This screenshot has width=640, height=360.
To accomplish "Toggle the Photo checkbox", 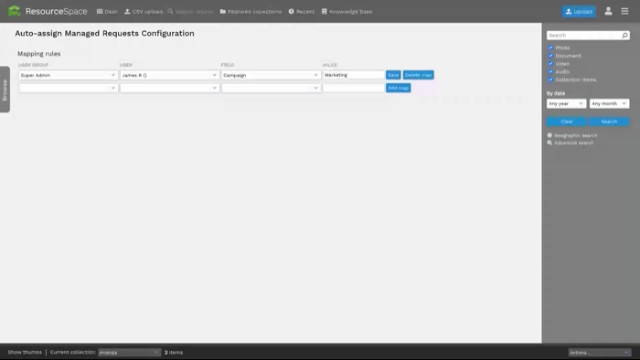I will (x=550, y=48).
